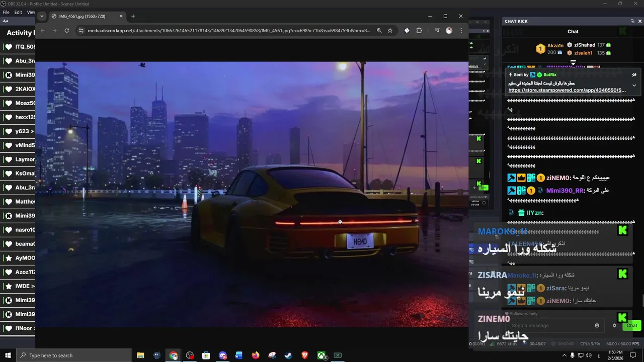Viewport: 644px width, 362px height.
Task: Open File Explorer from the taskbar
Action: tap(140, 355)
